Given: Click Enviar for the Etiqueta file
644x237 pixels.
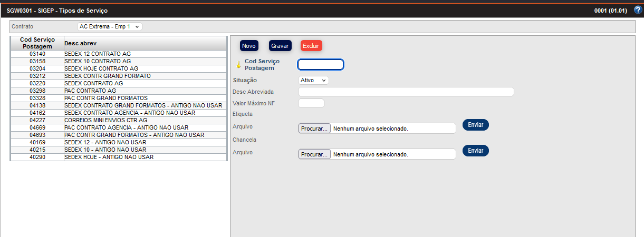Looking at the screenshot, I should click(475, 125).
